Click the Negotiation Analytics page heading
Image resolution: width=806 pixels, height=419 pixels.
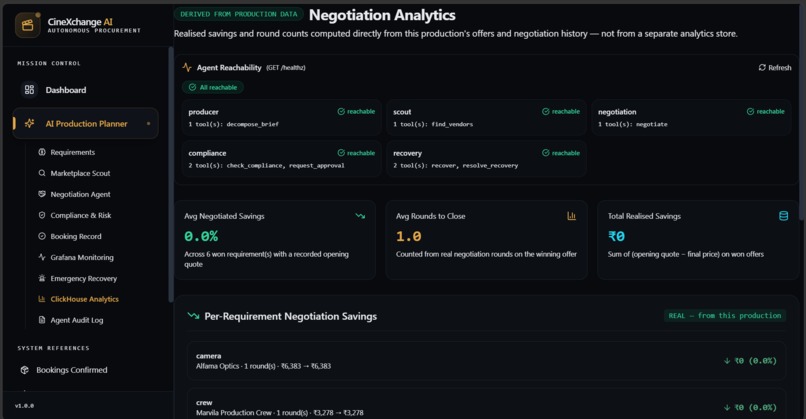pos(382,15)
